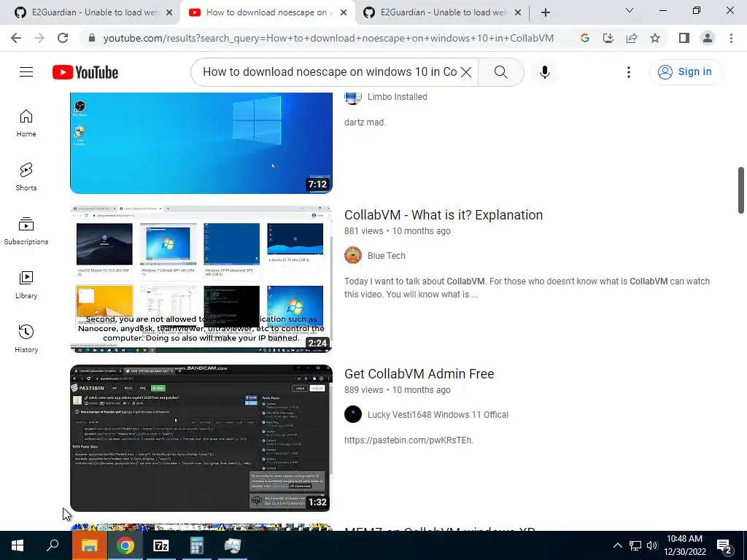Screen dimensions: 747x560
Task: Go back with the browser back arrow
Action: point(16,38)
